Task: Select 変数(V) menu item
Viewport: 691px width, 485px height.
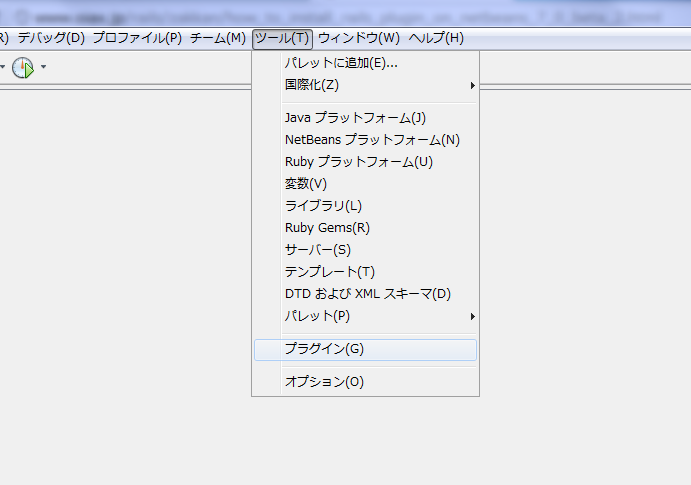Action: 365,184
